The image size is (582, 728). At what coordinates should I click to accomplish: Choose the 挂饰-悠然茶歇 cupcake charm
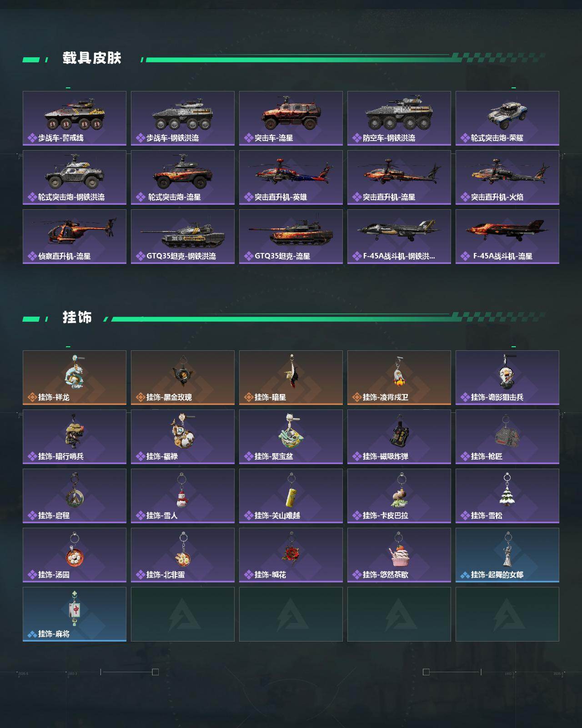click(x=399, y=555)
